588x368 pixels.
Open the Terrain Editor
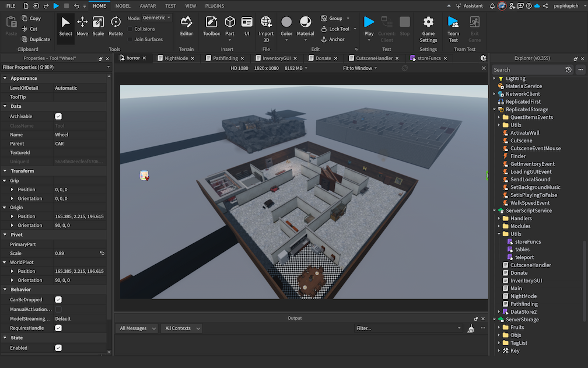point(187,26)
